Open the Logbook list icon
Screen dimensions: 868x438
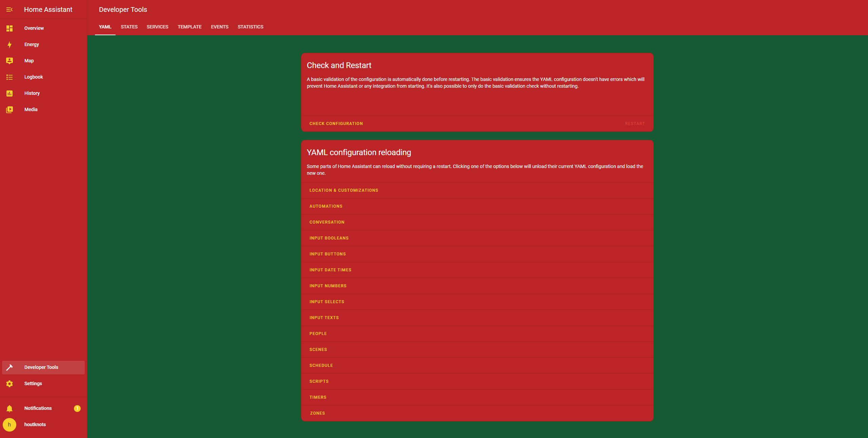tap(9, 77)
